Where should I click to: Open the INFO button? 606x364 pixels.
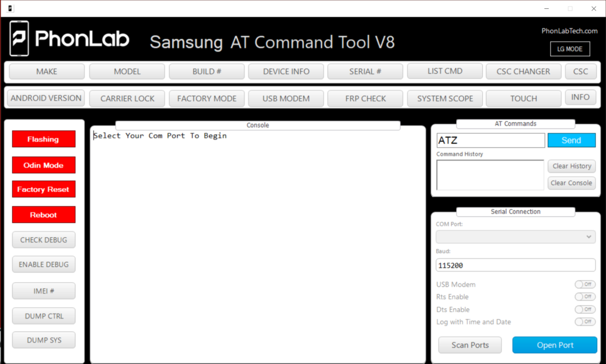(x=581, y=98)
